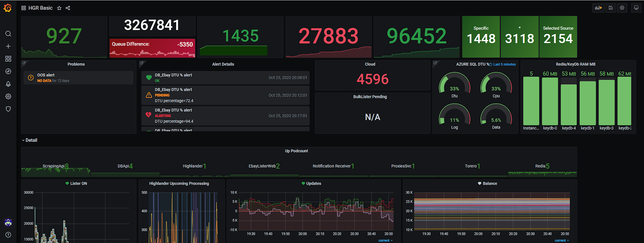
Task: Click the broken heart alerting icon
Action: tap(149, 115)
